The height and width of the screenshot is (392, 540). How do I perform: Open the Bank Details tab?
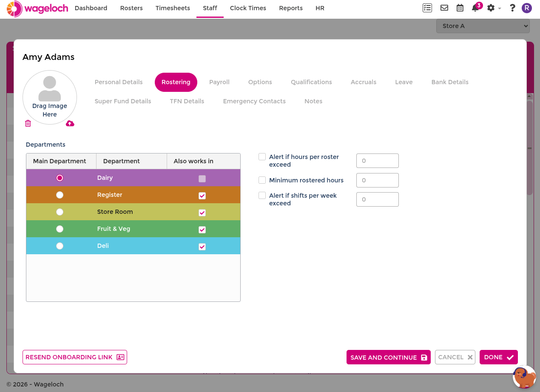(x=450, y=82)
